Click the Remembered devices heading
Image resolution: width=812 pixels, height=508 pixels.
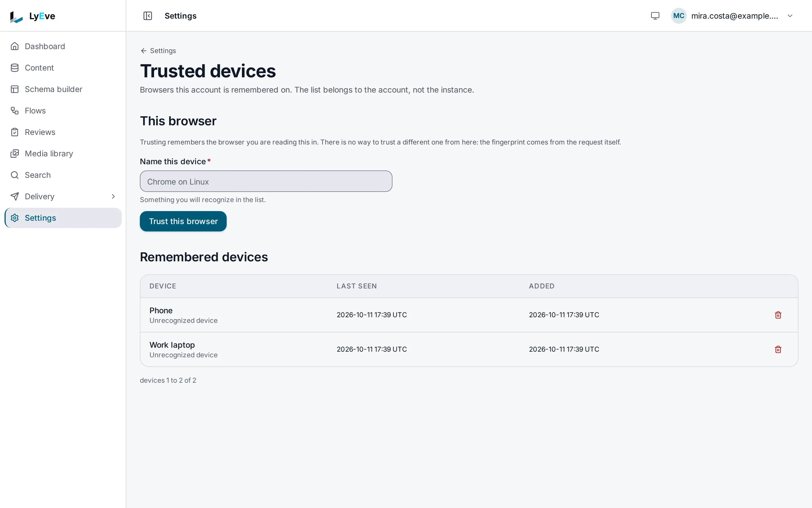[x=204, y=257]
